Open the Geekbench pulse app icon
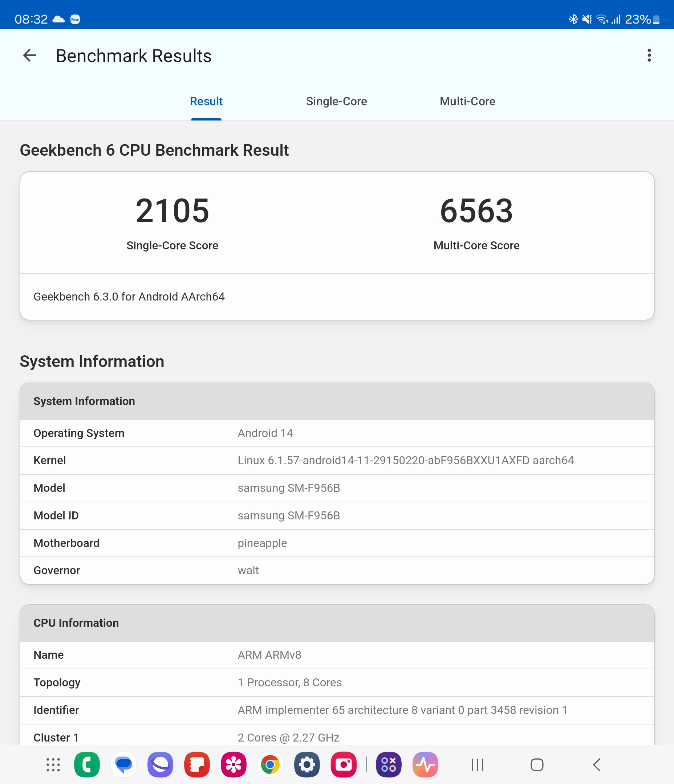674x784 pixels. pos(425,765)
